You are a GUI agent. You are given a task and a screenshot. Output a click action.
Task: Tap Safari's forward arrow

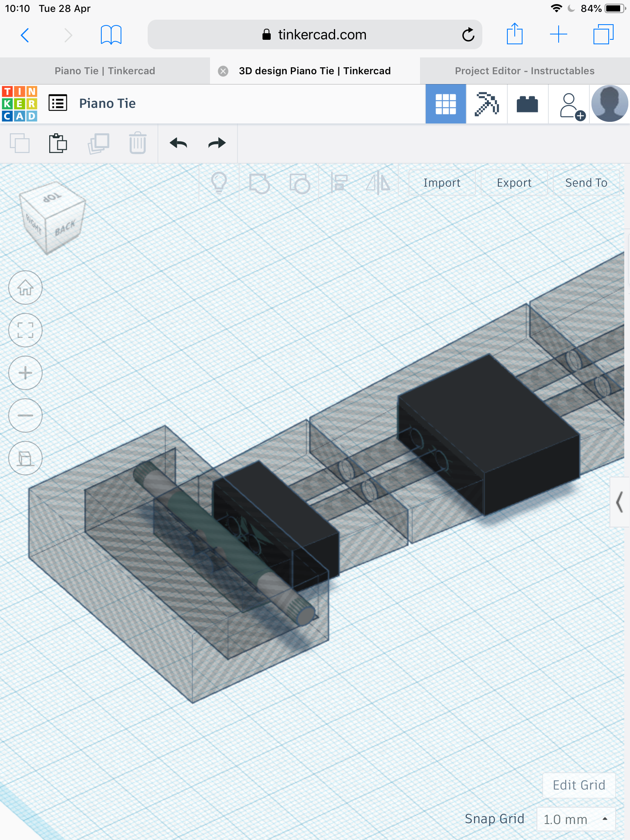(x=68, y=35)
